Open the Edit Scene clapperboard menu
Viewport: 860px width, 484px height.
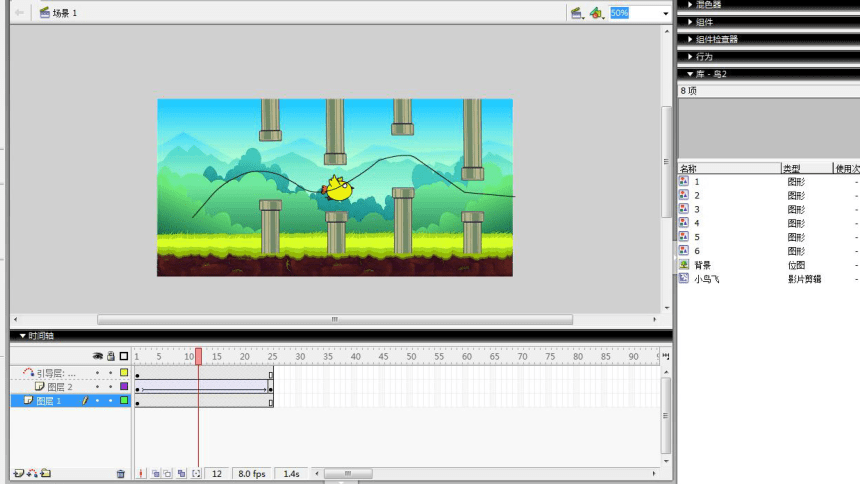click(x=577, y=13)
